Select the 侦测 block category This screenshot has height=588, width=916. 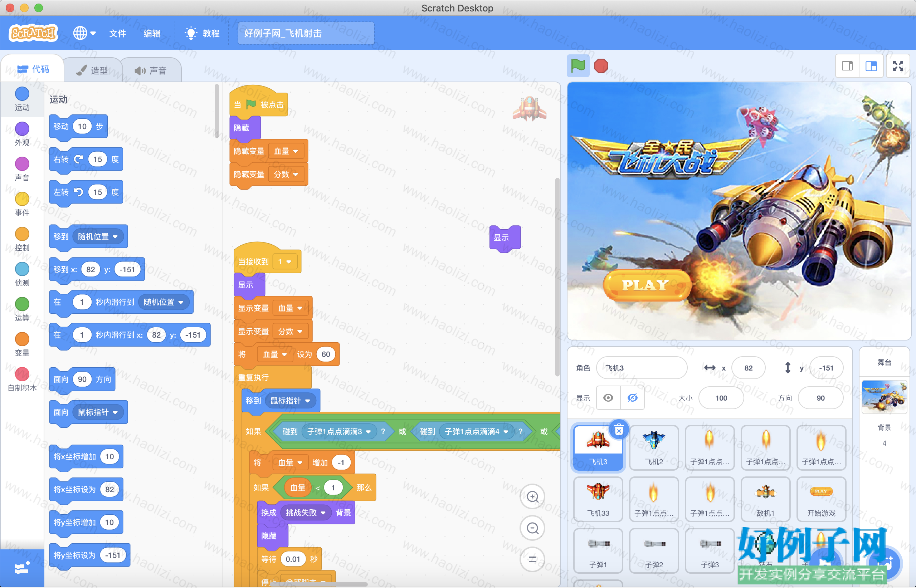[x=22, y=274]
